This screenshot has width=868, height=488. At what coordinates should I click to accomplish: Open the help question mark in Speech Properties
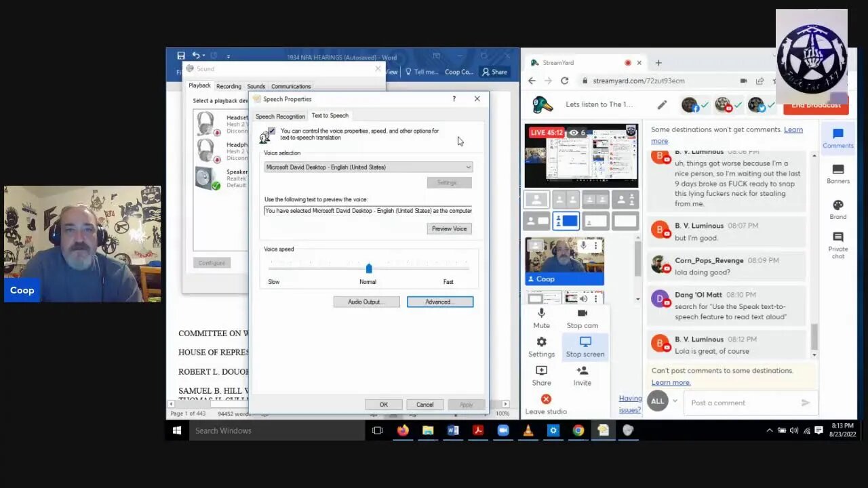click(454, 99)
